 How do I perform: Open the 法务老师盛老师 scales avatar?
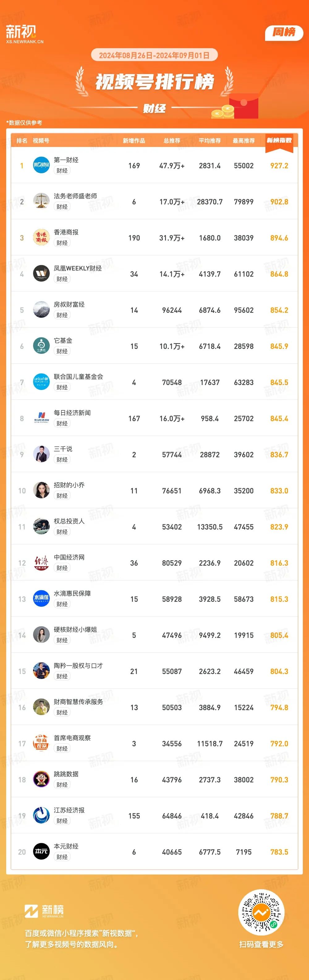(x=41, y=201)
